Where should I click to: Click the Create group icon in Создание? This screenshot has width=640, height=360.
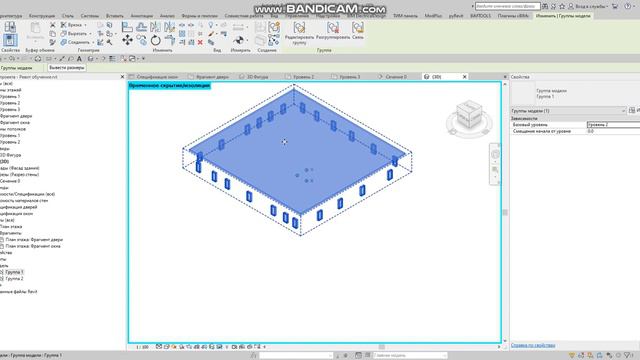pyautogui.click(x=274, y=27)
